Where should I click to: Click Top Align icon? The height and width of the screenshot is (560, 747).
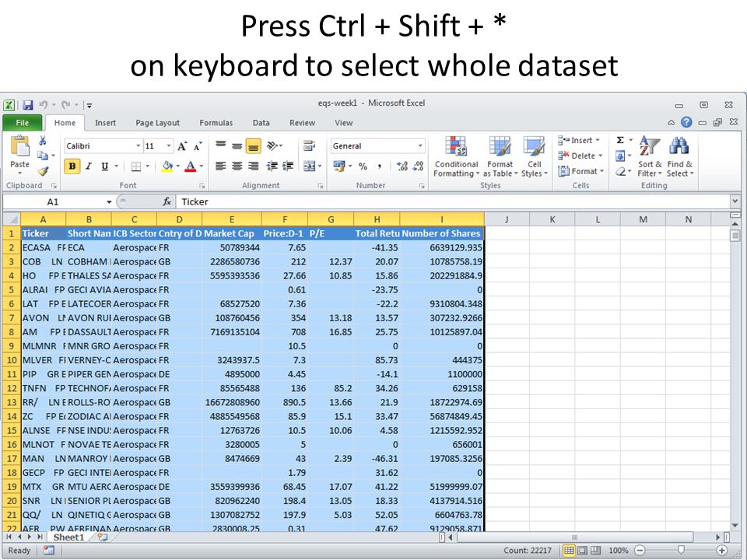coord(220,145)
